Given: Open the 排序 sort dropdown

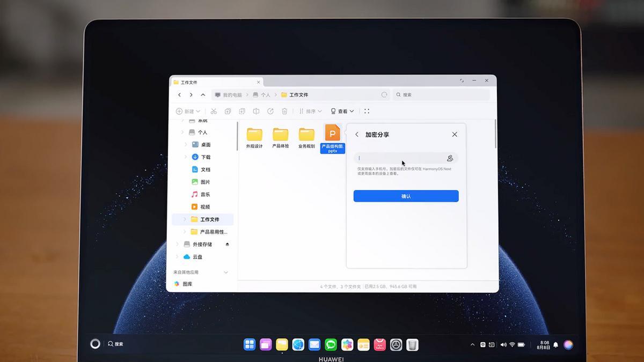Looking at the screenshot, I should [x=311, y=111].
